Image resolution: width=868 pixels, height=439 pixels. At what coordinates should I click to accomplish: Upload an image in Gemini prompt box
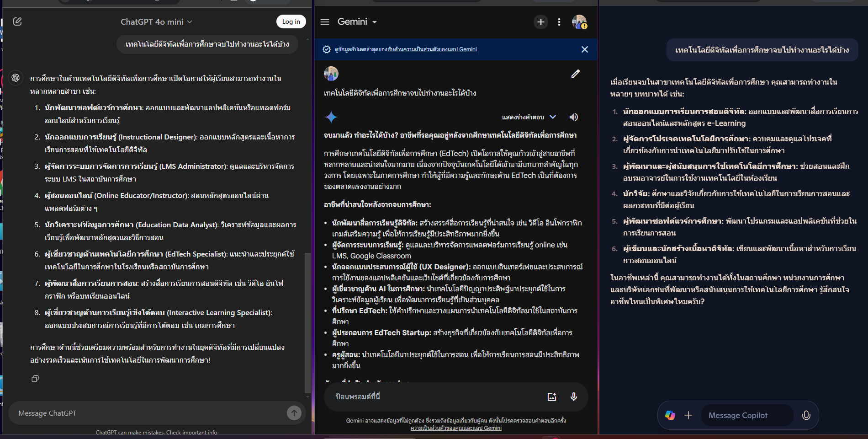click(x=552, y=396)
